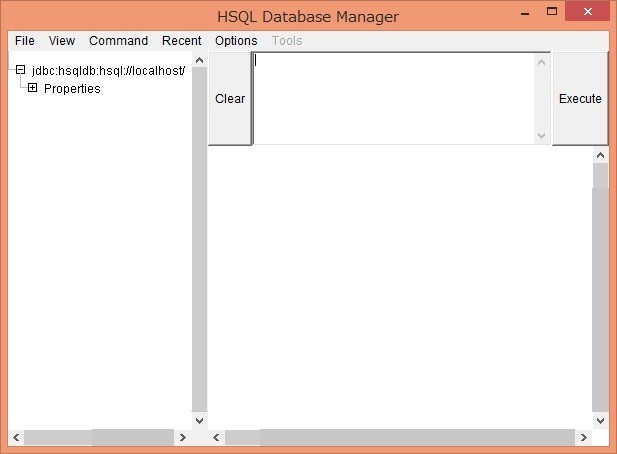This screenshot has height=454, width=617.
Task: Open the File menu
Action: [x=24, y=41]
